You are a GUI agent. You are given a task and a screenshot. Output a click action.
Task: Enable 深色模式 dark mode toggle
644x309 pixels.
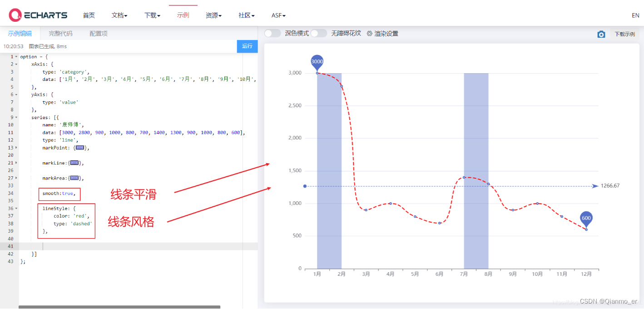coord(272,33)
